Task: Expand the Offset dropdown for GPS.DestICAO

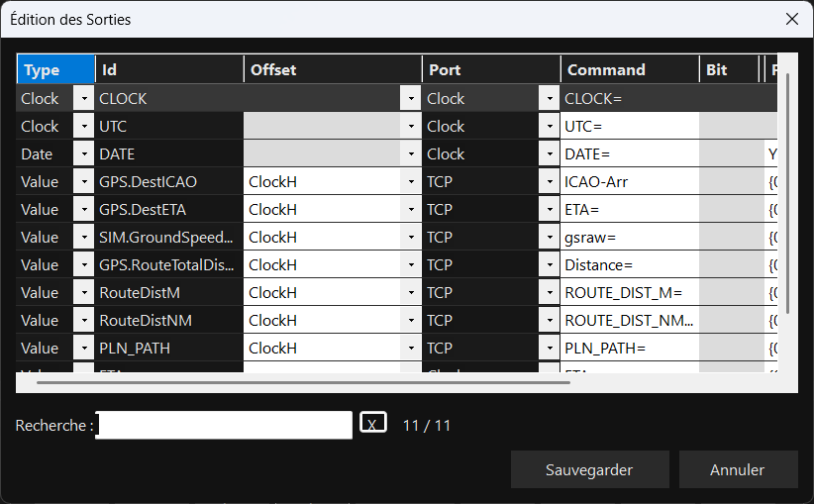Action: 410,181
